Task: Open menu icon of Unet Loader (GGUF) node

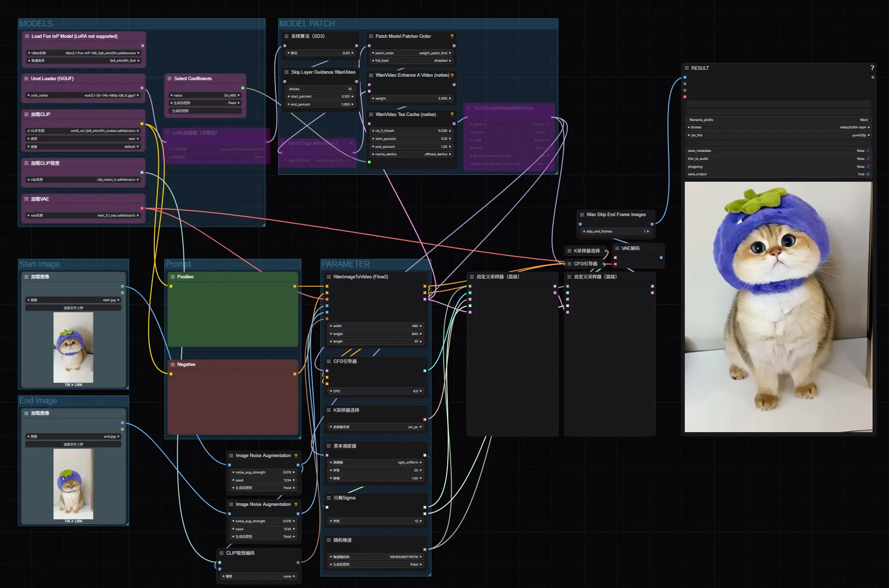Action: pyautogui.click(x=26, y=79)
